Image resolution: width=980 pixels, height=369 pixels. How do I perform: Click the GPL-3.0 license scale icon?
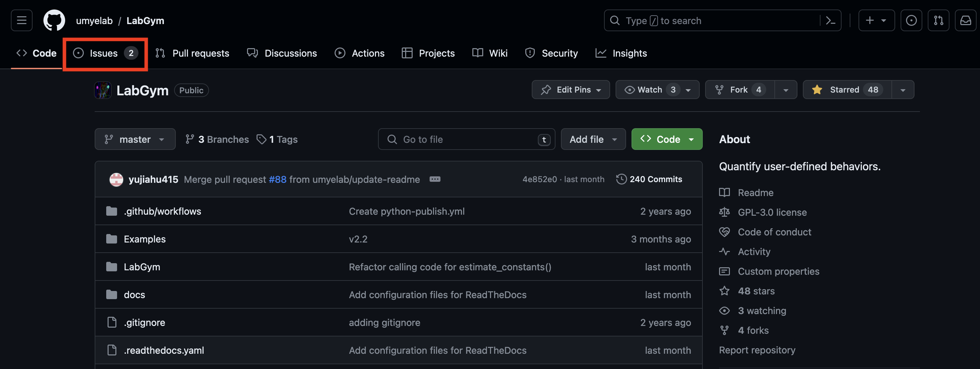click(724, 212)
